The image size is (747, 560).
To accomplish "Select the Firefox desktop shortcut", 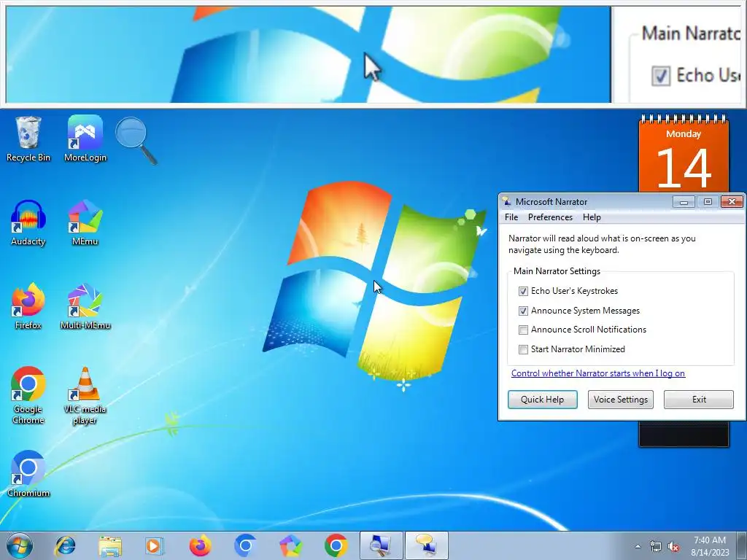I will 28,307.
